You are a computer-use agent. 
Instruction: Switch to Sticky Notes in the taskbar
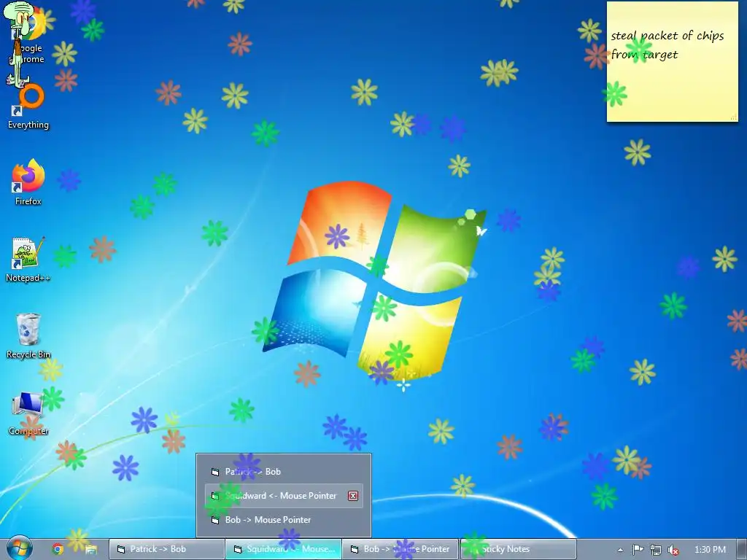pos(518,549)
